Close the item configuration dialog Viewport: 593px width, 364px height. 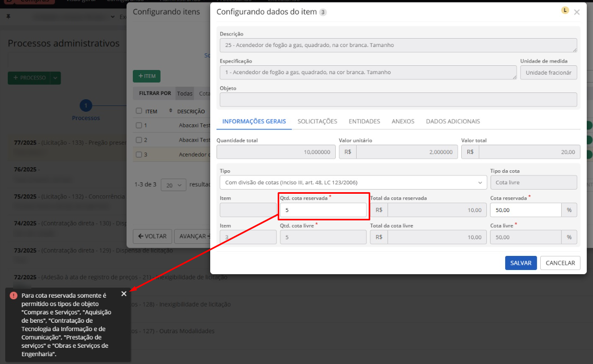(x=577, y=12)
